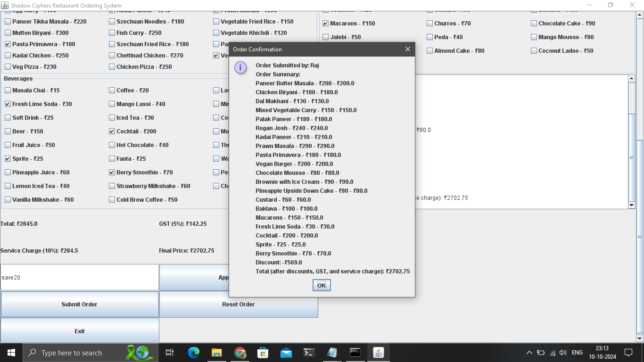Click the Submit Order button

coord(79,304)
